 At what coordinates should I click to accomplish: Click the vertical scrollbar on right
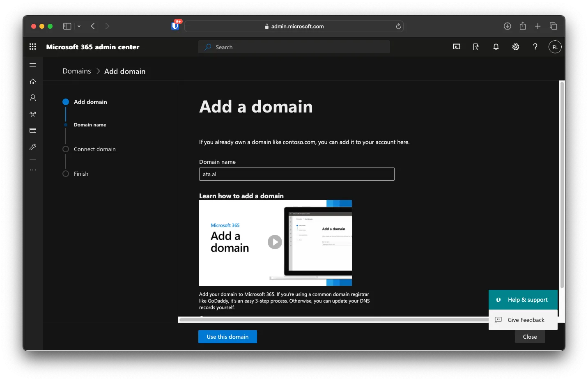[x=562, y=185]
